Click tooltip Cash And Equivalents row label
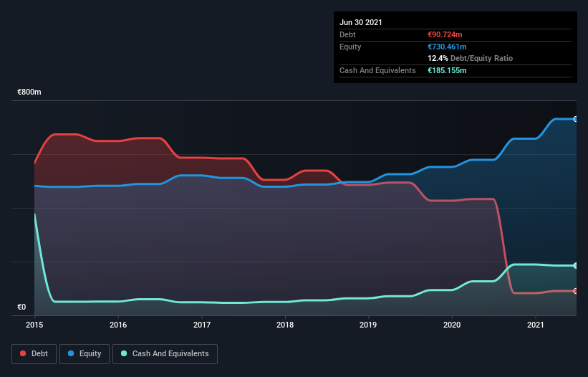The width and height of the screenshot is (588, 377). pos(377,70)
